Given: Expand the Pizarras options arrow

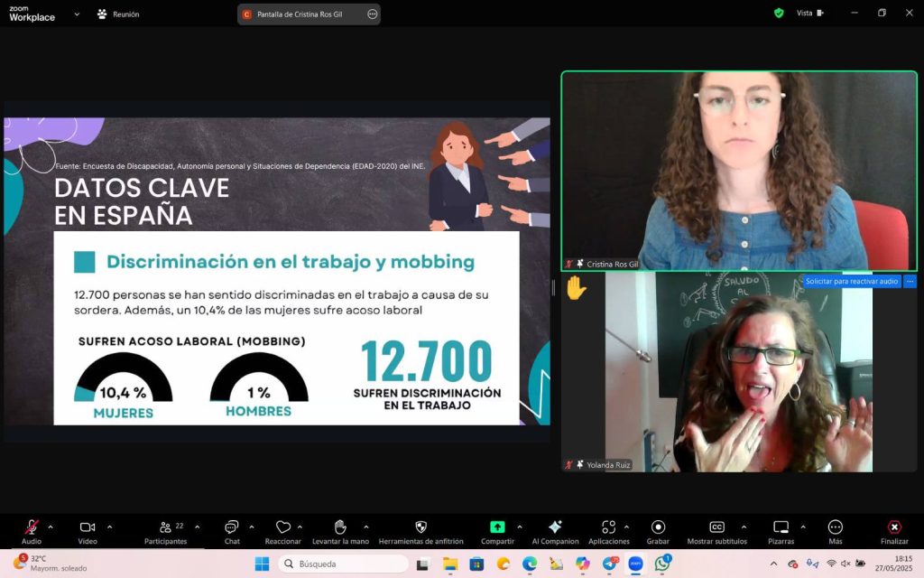Looking at the screenshot, I should point(802,527).
